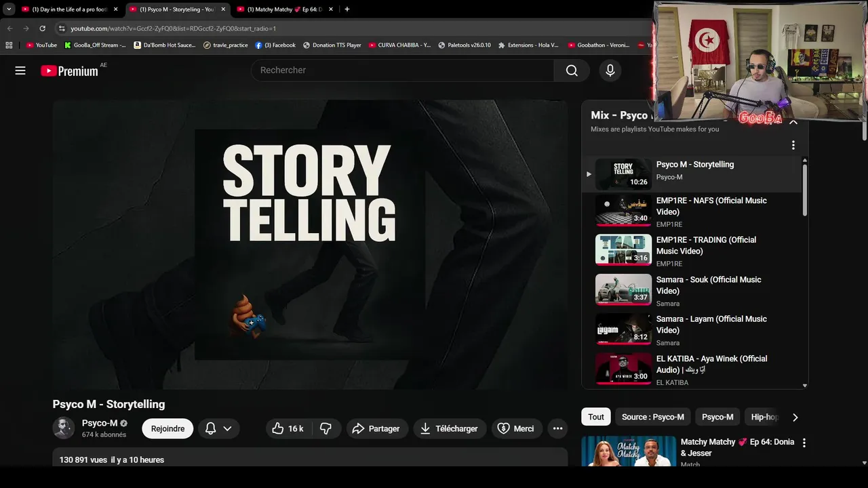Open the Psyco-M channel name link
Screen dimensions: 868x488
pyautogui.click(x=100, y=423)
